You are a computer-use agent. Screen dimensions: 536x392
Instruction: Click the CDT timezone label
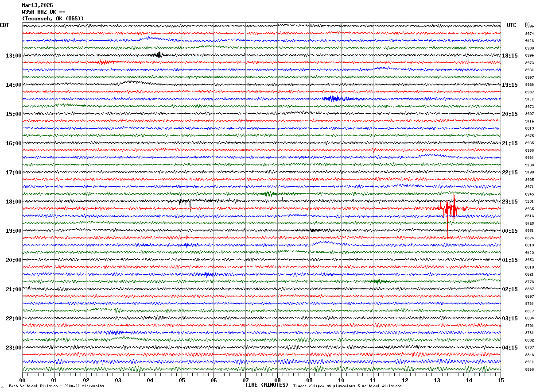pyautogui.click(x=4, y=25)
